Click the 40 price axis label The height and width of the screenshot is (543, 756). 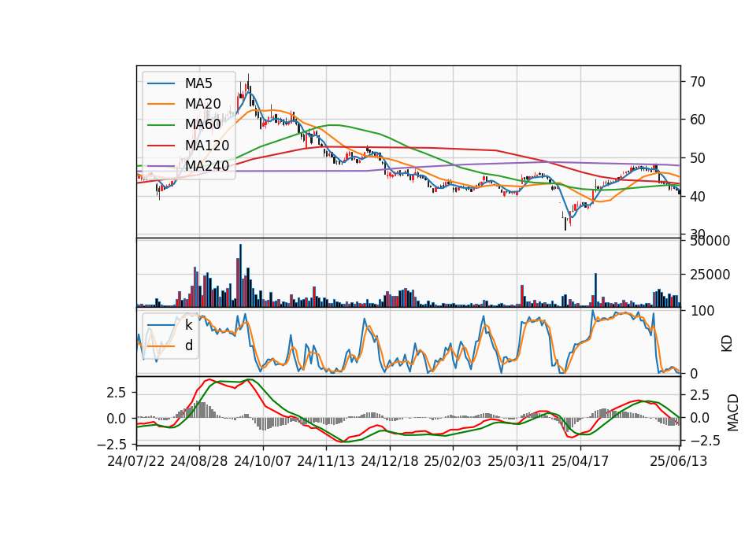click(698, 196)
